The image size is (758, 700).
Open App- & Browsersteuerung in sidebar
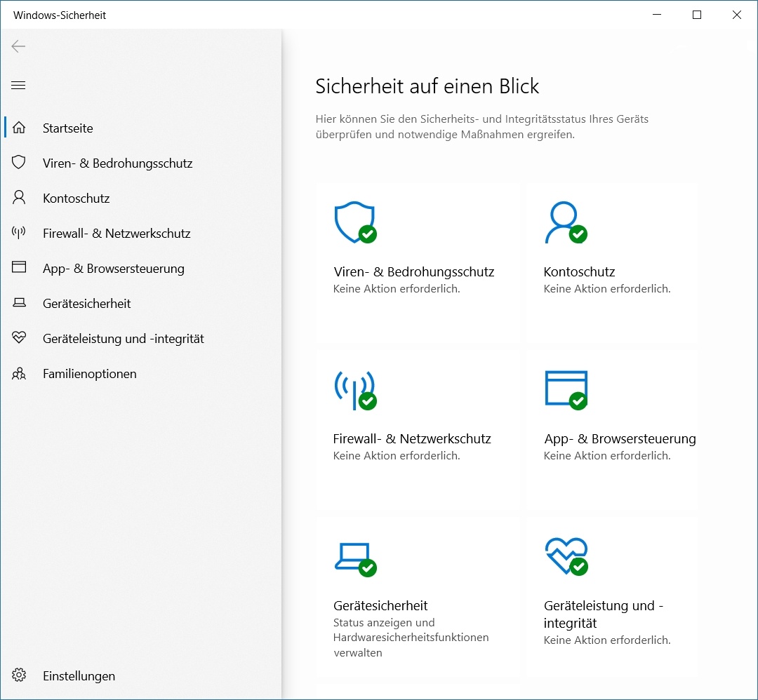click(x=114, y=269)
